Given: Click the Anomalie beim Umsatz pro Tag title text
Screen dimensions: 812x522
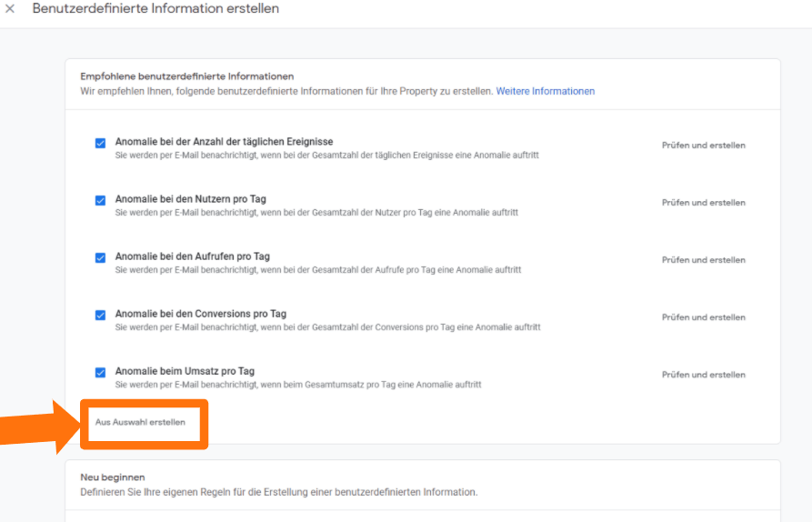Looking at the screenshot, I should pos(185,371).
